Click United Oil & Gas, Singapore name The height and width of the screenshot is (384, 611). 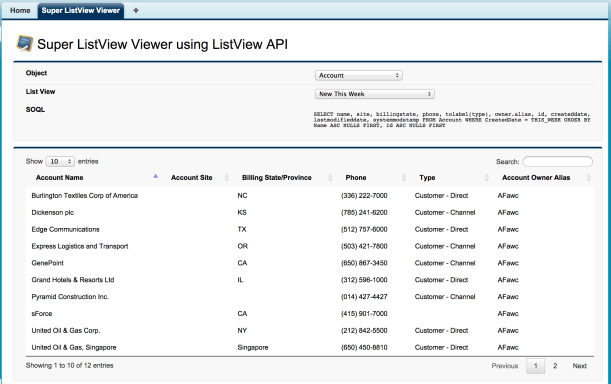tap(74, 347)
